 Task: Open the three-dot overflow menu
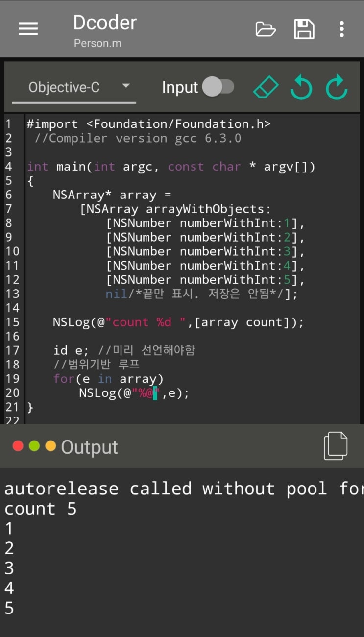[x=341, y=29]
